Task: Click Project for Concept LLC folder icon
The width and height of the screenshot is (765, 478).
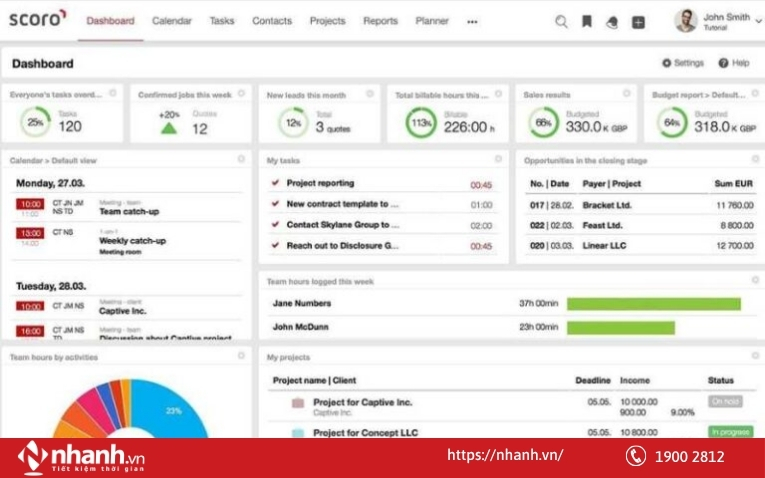Action: 298,433
